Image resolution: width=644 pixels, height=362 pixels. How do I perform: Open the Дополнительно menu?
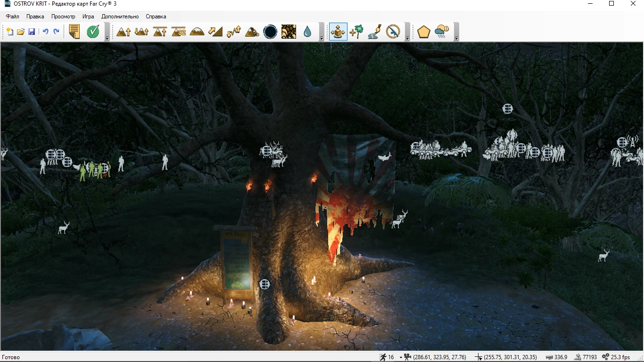coord(120,16)
